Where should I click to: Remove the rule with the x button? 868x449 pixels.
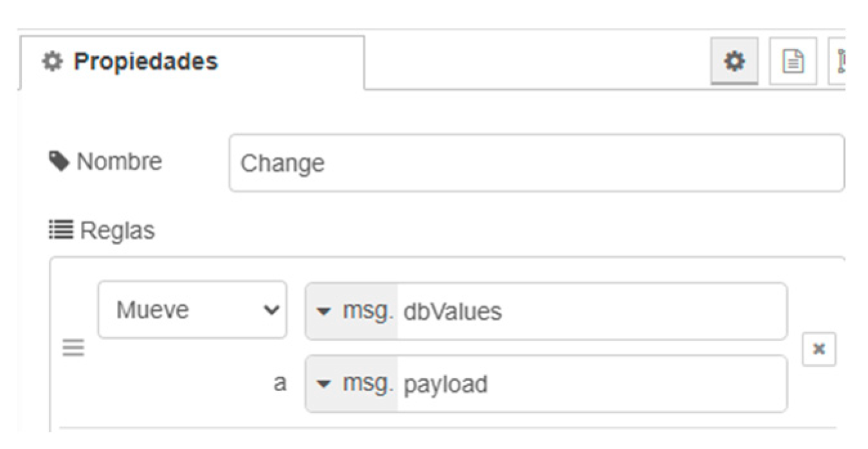[819, 349]
